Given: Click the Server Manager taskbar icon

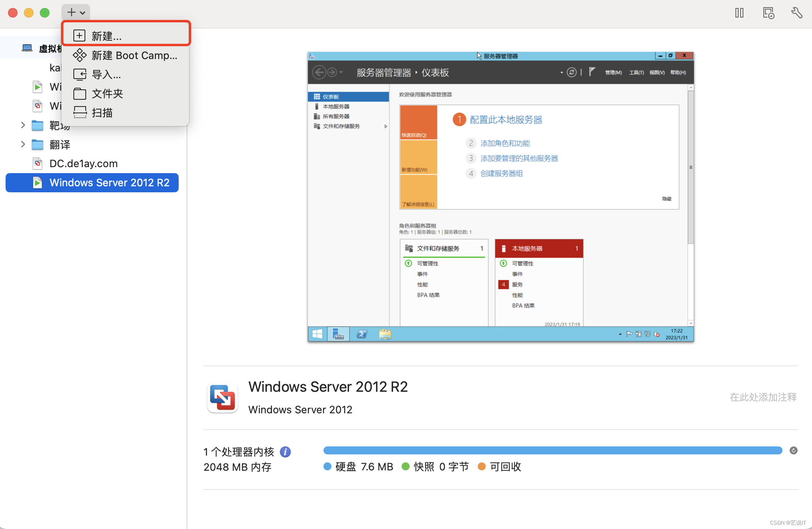Looking at the screenshot, I should click(338, 334).
